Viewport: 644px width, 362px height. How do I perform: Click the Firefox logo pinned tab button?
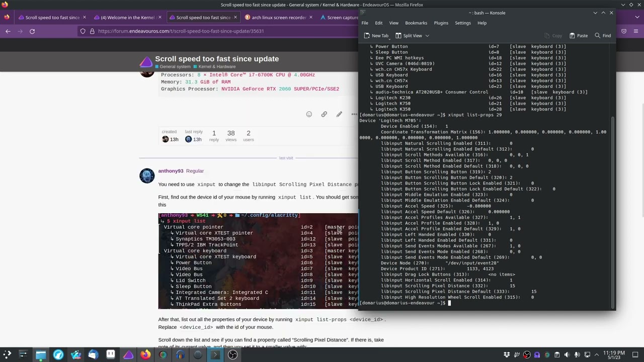point(7,17)
